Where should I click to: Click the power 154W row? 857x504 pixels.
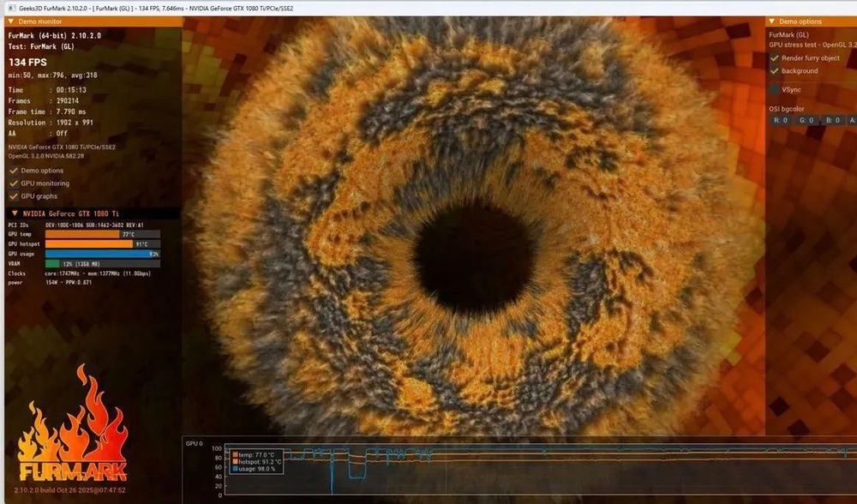pyautogui.click(x=50, y=283)
